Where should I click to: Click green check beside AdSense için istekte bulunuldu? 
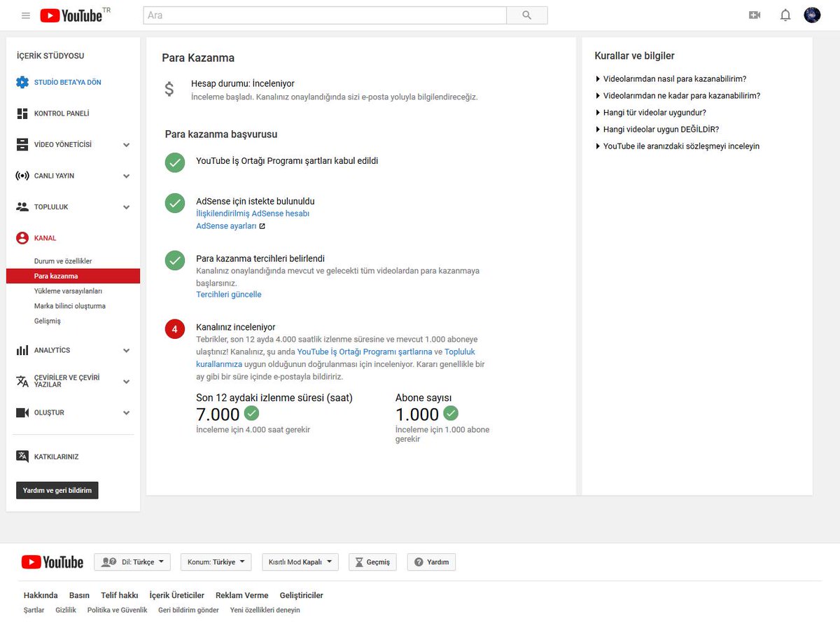(x=175, y=203)
